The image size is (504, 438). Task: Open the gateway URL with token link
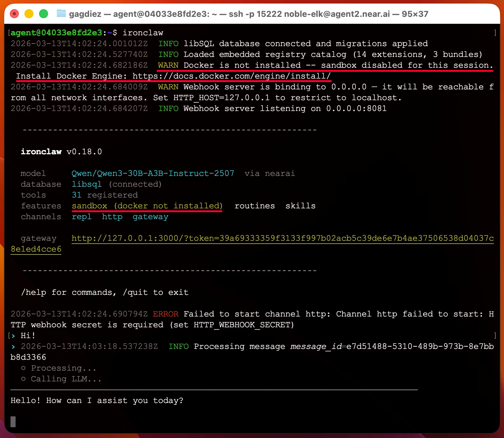click(x=283, y=238)
